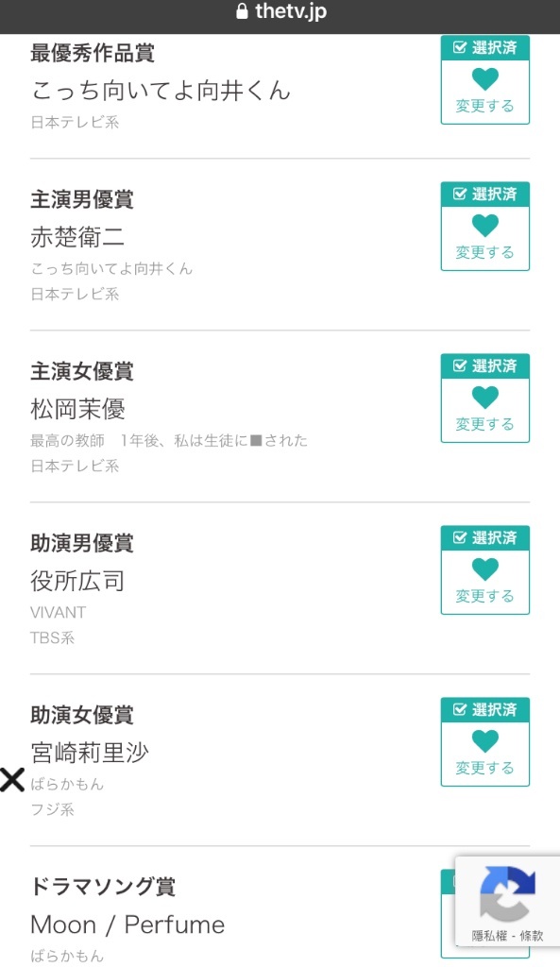Viewport: 560px width, 967px height.
Task: Click heart icon for 助演女優賞 宮崎莉里沙
Action: 484,741
